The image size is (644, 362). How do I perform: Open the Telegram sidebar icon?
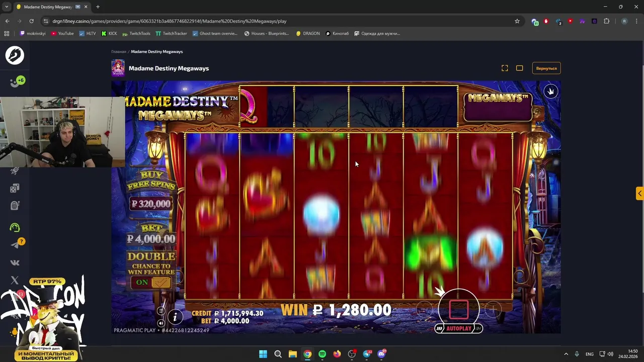(16, 244)
